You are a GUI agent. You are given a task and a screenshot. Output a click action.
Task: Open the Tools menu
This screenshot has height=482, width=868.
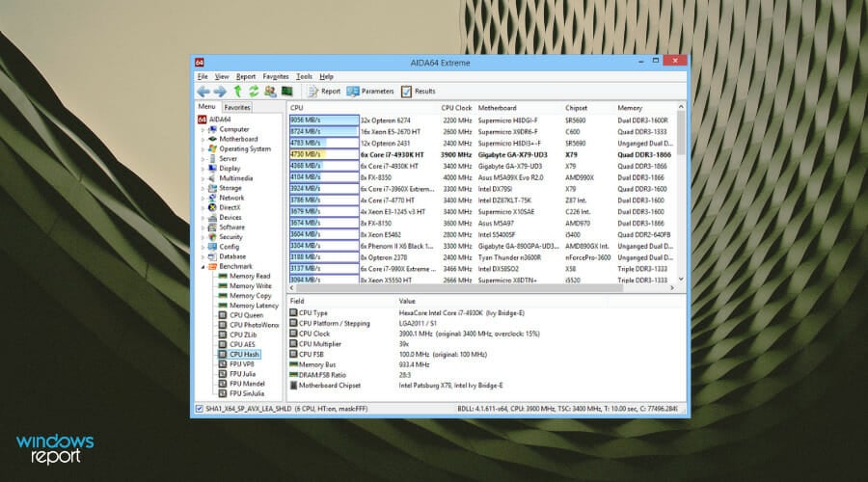[304, 76]
